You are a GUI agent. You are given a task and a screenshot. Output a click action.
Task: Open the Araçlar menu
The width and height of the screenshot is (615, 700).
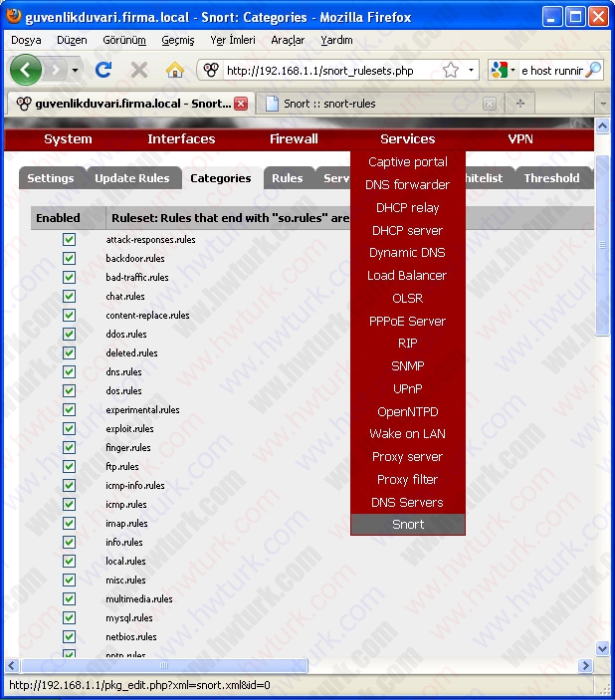pyautogui.click(x=288, y=40)
